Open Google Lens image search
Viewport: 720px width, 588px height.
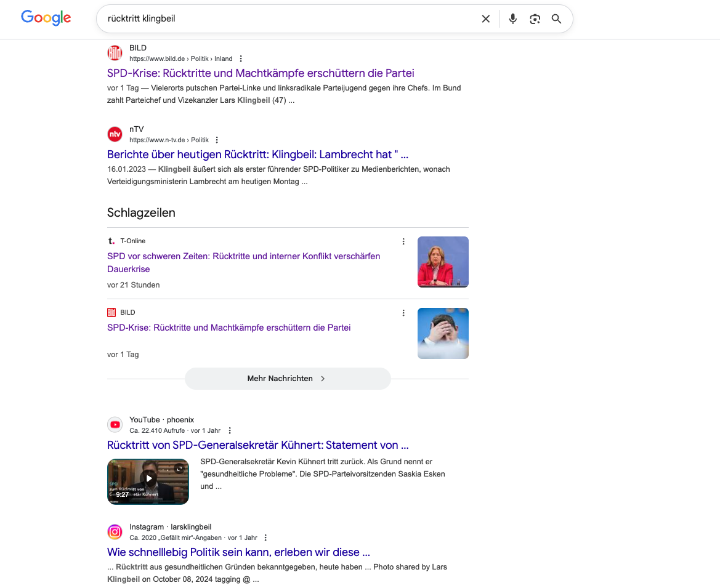coord(535,19)
